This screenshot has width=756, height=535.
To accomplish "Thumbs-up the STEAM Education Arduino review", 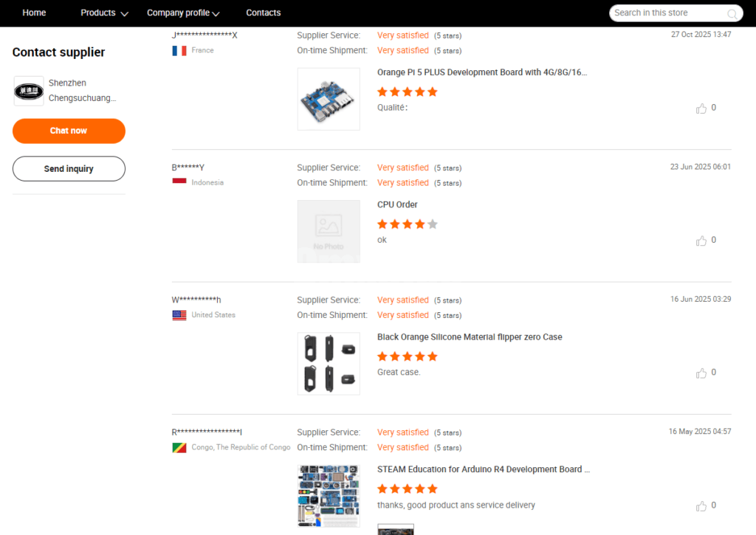I will (x=701, y=506).
